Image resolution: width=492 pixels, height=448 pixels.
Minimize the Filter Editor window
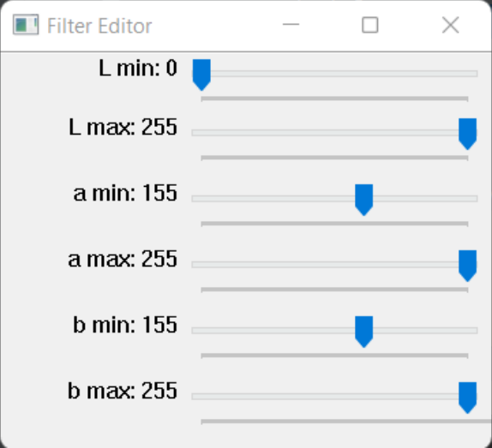(291, 25)
